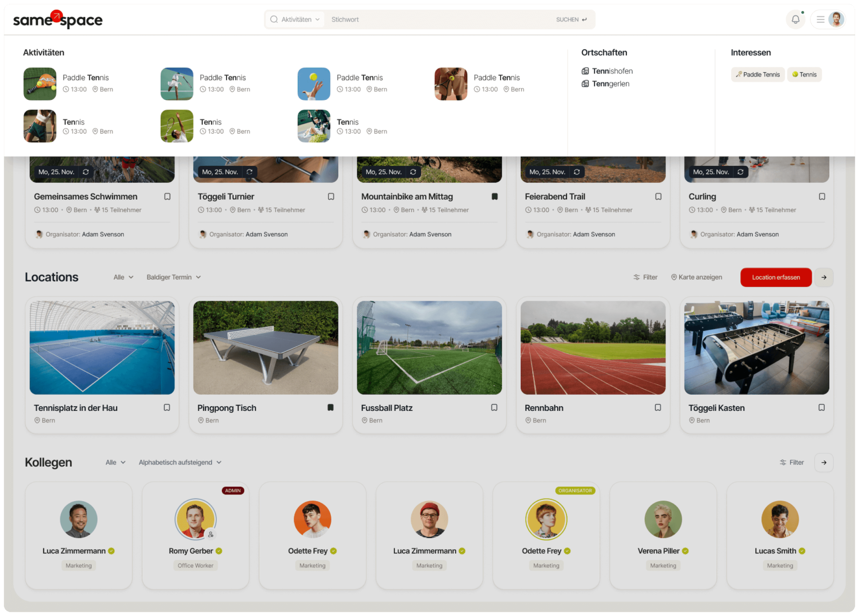Click repeat icon on Curling date badge
Viewport: 859px width, 616px height.
[740, 172]
